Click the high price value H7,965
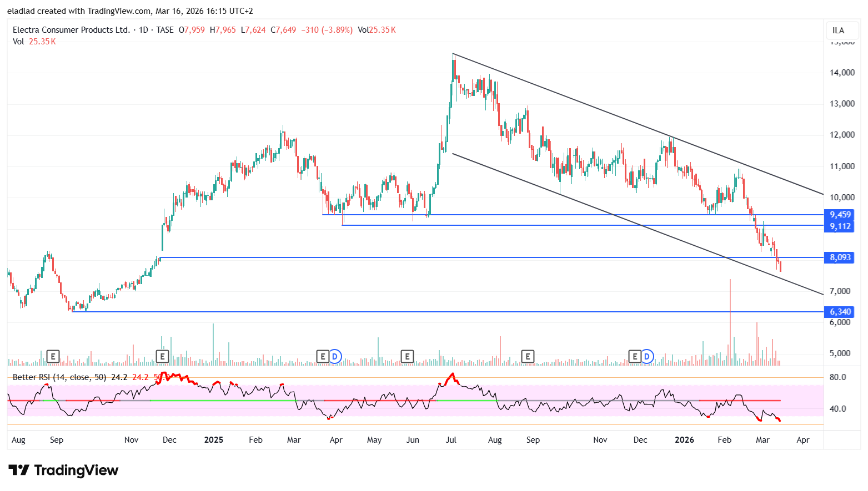The width and height of the screenshot is (868, 491). tap(223, 30)
